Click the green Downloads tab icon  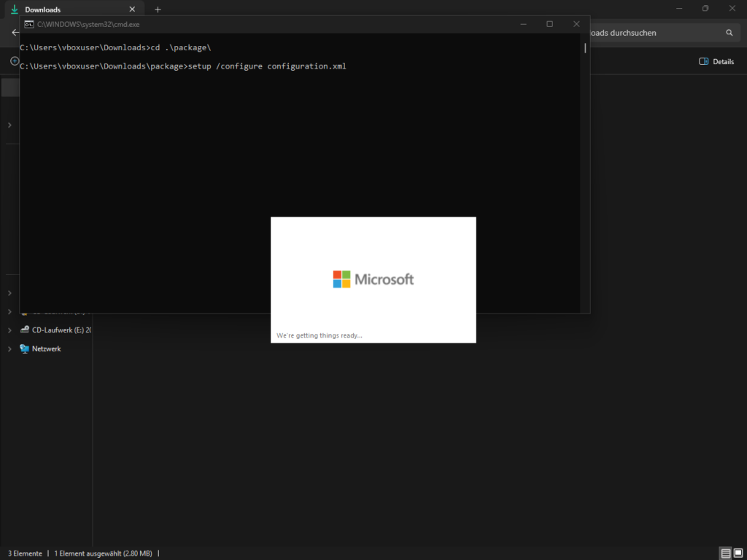[x=14, y=9]
